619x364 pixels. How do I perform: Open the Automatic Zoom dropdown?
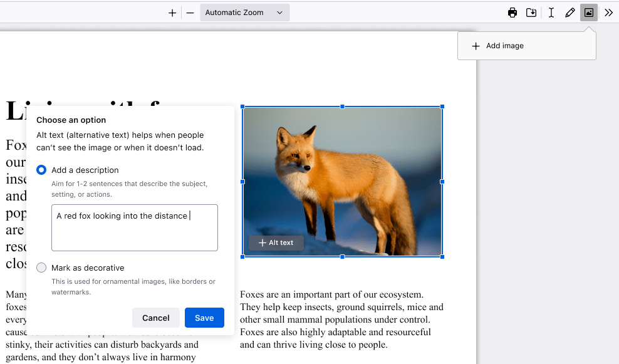244,13
